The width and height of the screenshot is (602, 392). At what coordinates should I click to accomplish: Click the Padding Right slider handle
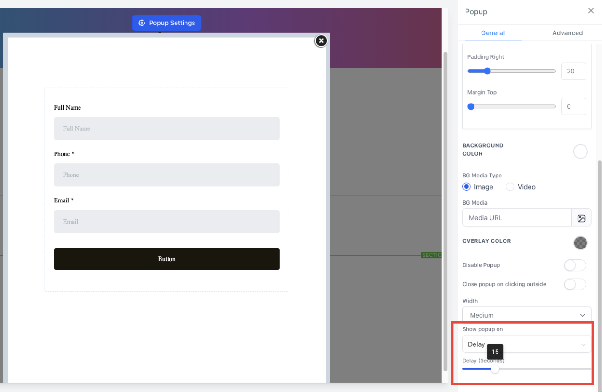(x=487, y=71)
